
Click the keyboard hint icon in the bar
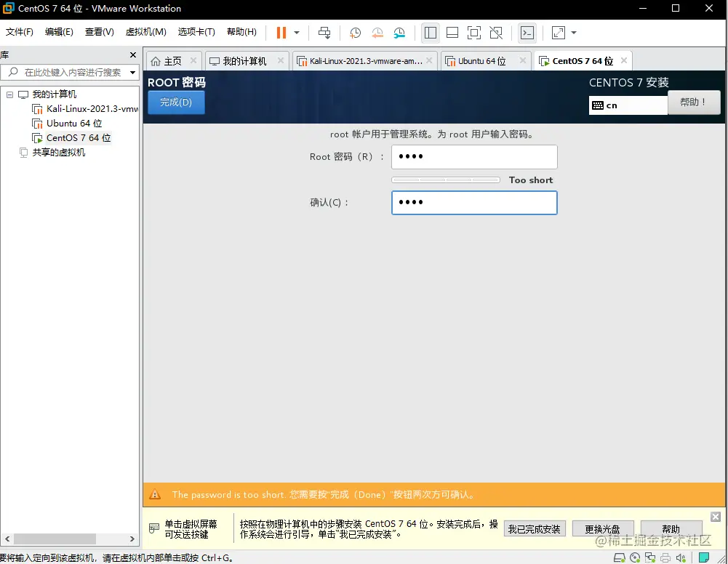[154, 528]
